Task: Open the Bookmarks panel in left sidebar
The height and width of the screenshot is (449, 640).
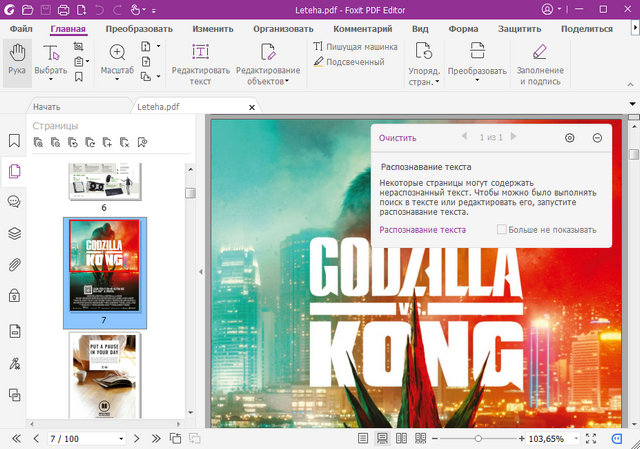Action: [14, 141]
